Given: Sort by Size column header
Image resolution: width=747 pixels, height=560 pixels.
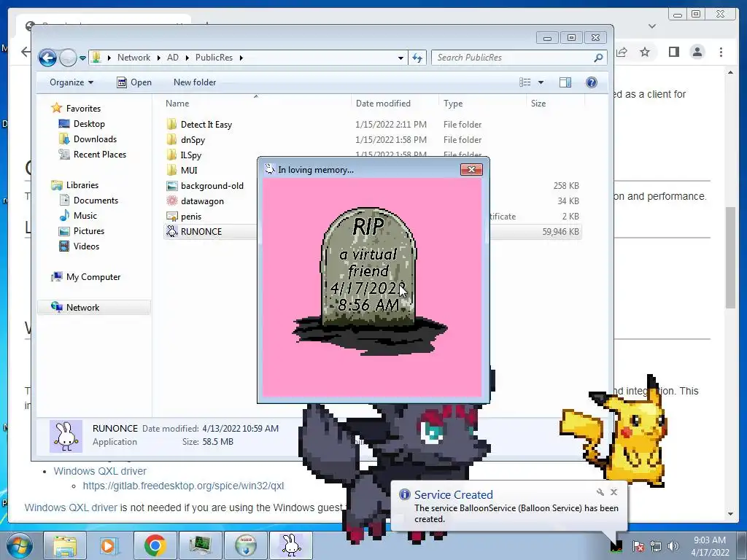Looking at the screenshot, I should (x=538, y=104).
